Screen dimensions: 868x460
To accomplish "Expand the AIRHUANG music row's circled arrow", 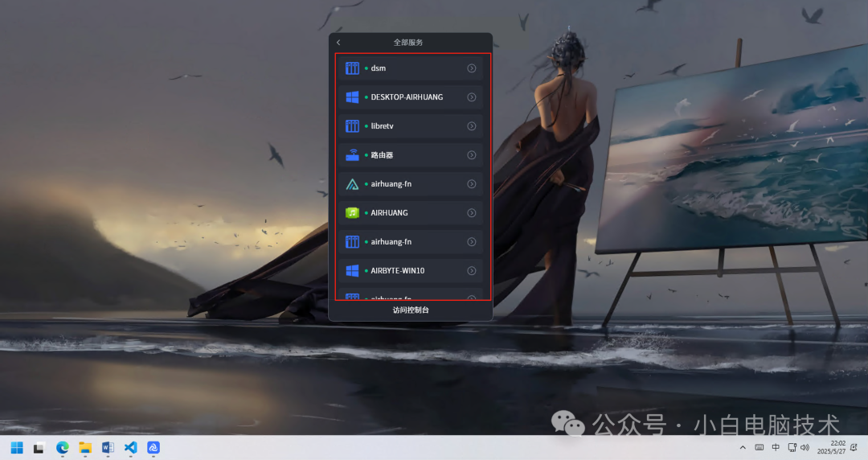I will click(x=472, y=213).
